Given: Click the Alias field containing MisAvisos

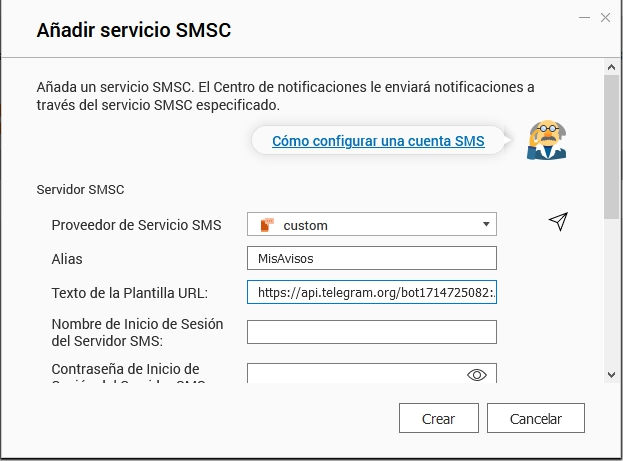Looking at the screenshot, I should tap(371, 259).
